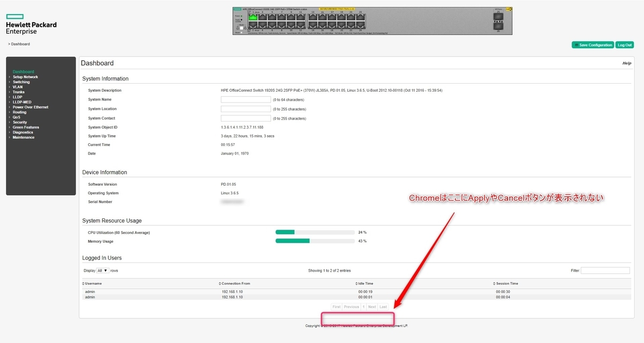This screenshot has height=343, width=644.
Task: Click the Save Configuration button
Action: pyautogui.click(x=592, y=45)
